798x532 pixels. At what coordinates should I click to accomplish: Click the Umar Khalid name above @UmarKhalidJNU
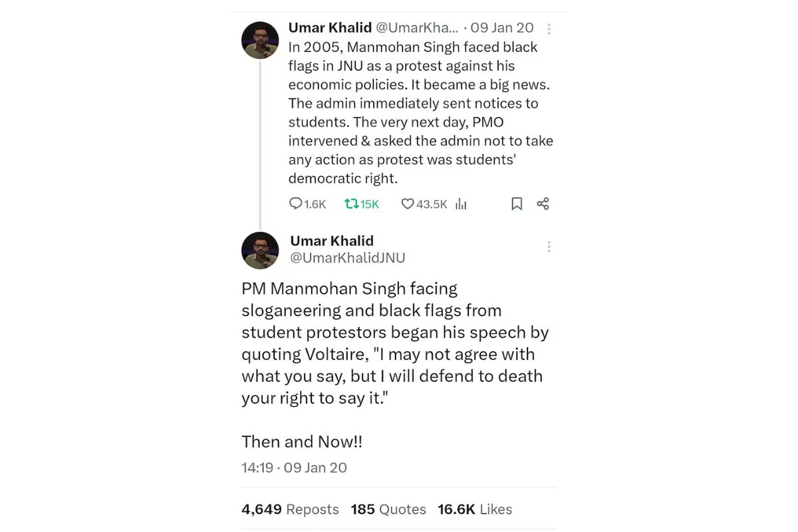(332, 241)
